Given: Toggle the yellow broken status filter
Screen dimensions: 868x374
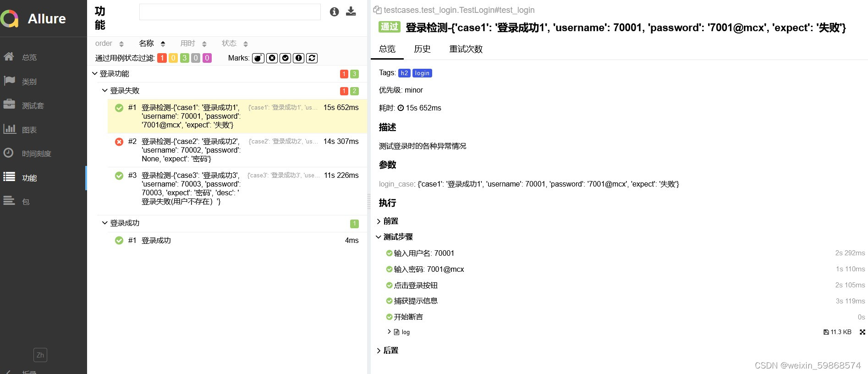Looking at the screenshot, I should (173, 58).
